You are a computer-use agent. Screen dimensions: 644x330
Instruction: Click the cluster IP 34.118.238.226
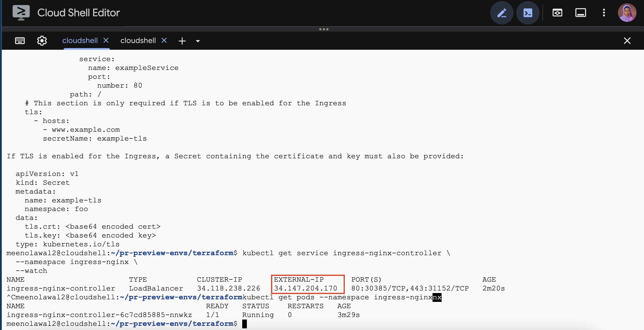tap(228, 289)
